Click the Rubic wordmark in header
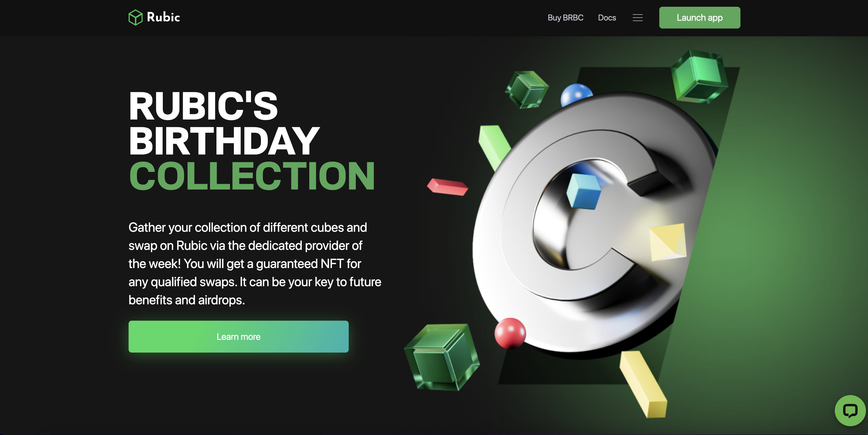This screenshot has width=868, height=435. [163, 17]
